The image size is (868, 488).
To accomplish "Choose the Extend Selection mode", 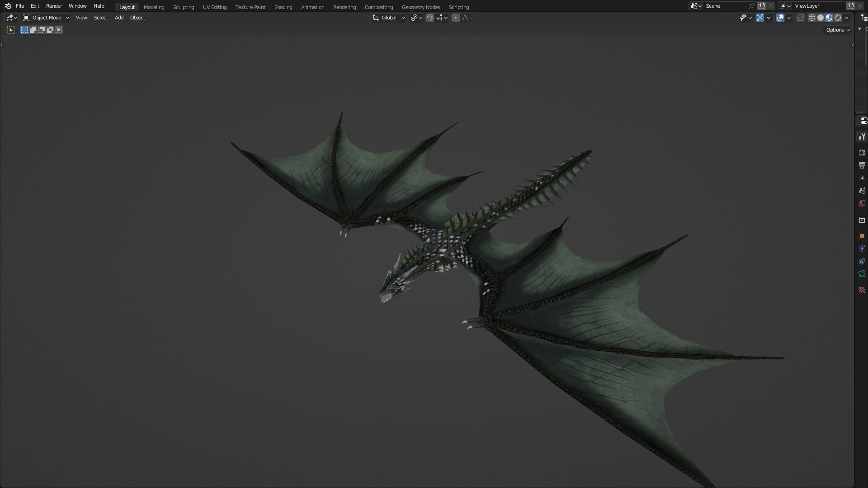I will point(33,30).
